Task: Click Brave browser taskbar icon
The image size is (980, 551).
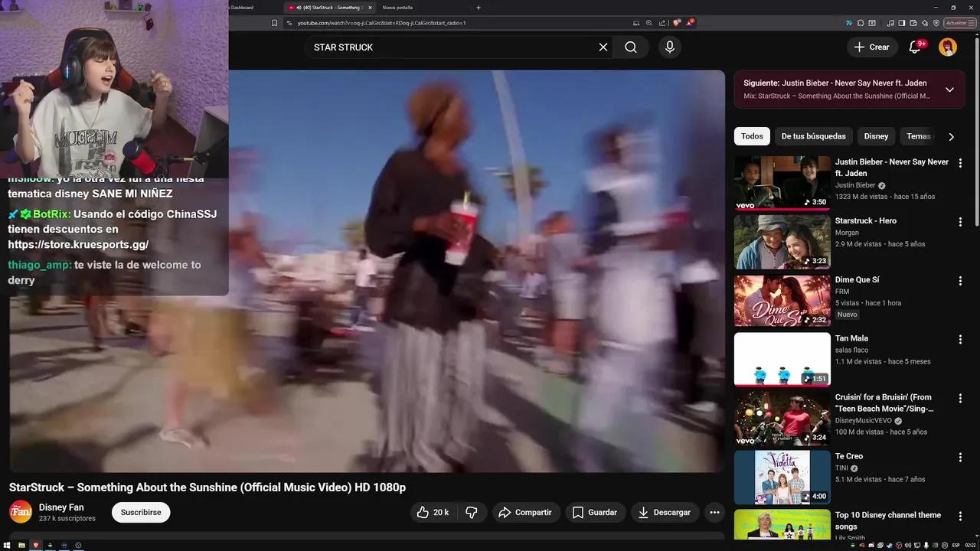Action: pyautogui.click(x=36, y=546)
